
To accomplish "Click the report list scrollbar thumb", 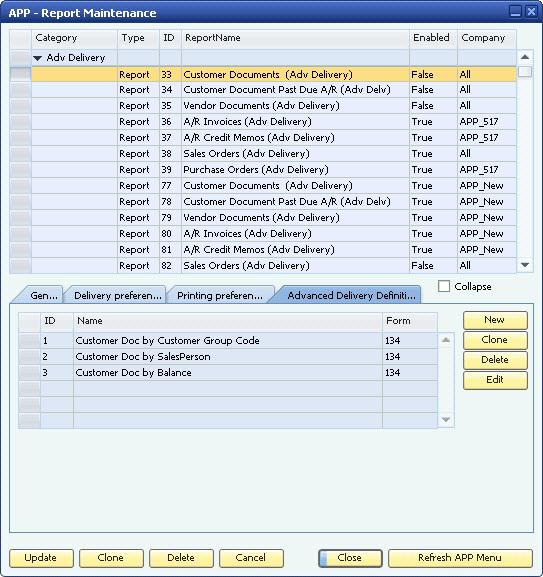I will pyautogui.click(x=525, y=71).
